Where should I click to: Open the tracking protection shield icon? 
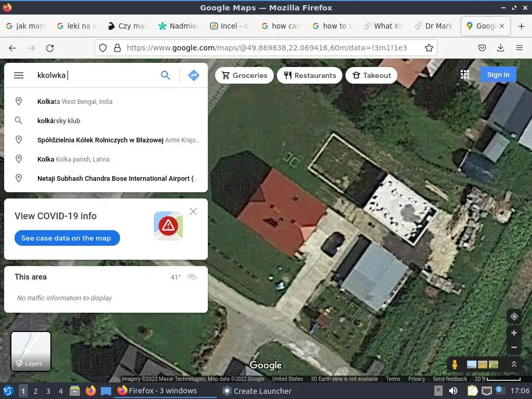coord(103,48)
